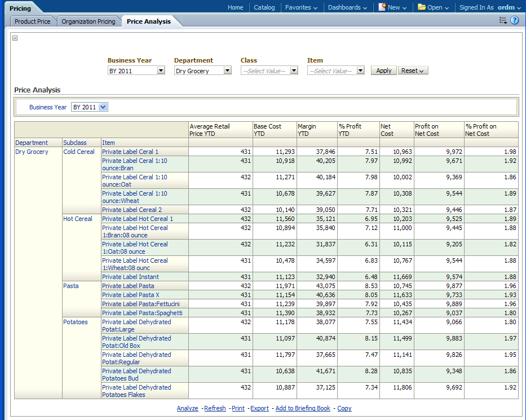Expand the BY 2011 table filter dropdown
The image size is (526, 420).
tap(103, 107)
